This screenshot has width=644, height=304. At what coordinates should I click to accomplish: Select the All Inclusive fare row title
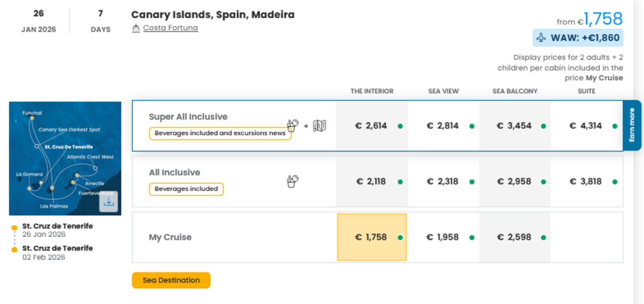(174, 173)
